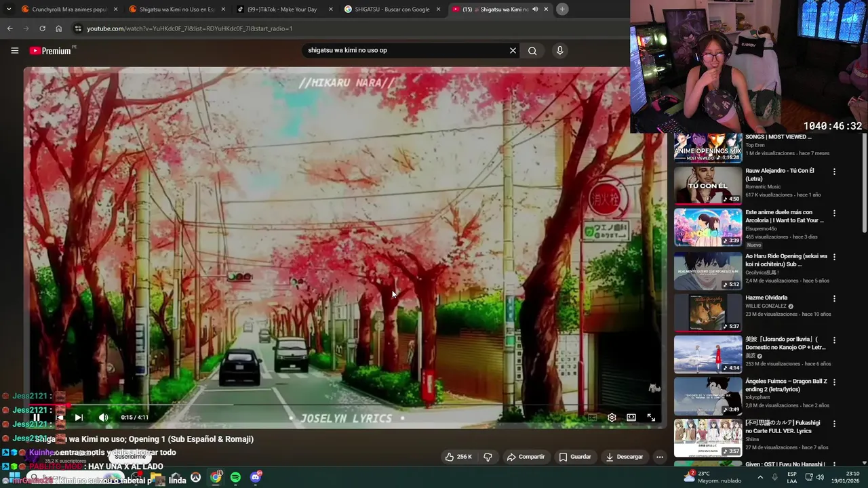This screenshot has height=488, width=868.
Task: Dislike the video
Action: click(x=488, y=457)
